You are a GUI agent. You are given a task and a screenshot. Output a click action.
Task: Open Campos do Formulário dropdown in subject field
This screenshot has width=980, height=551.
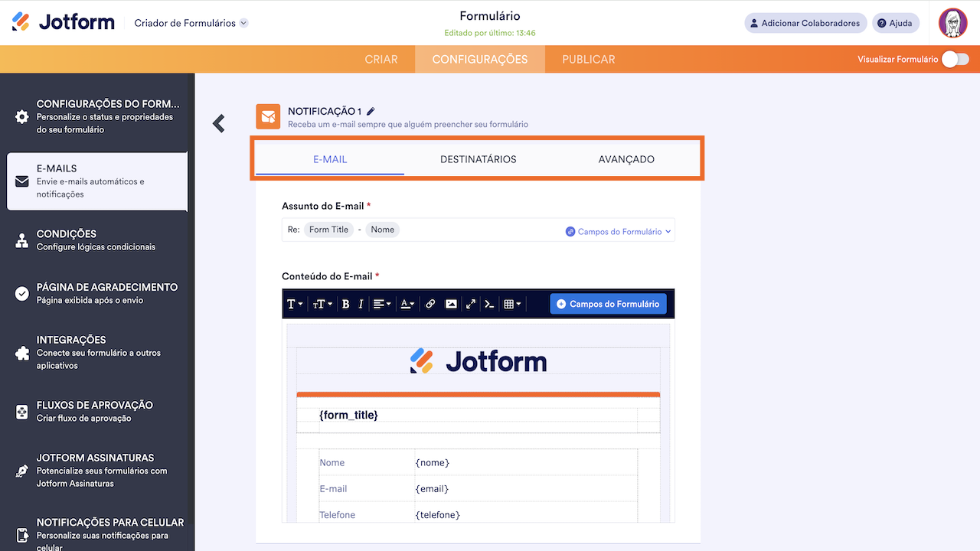click(x=619, y=231)
